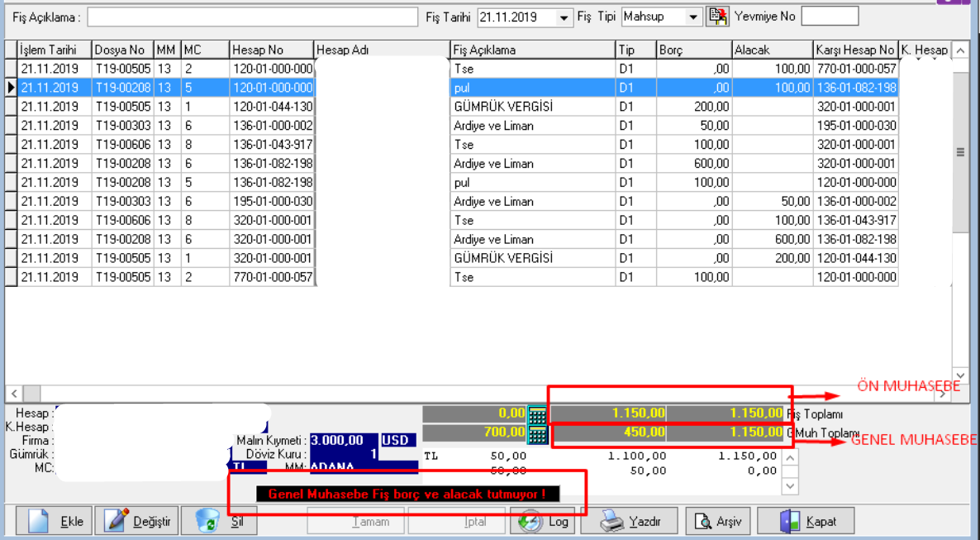Click the Alacak column header
Screen dimensions: 980x540
pyautogui.click(x=773, y=50)
